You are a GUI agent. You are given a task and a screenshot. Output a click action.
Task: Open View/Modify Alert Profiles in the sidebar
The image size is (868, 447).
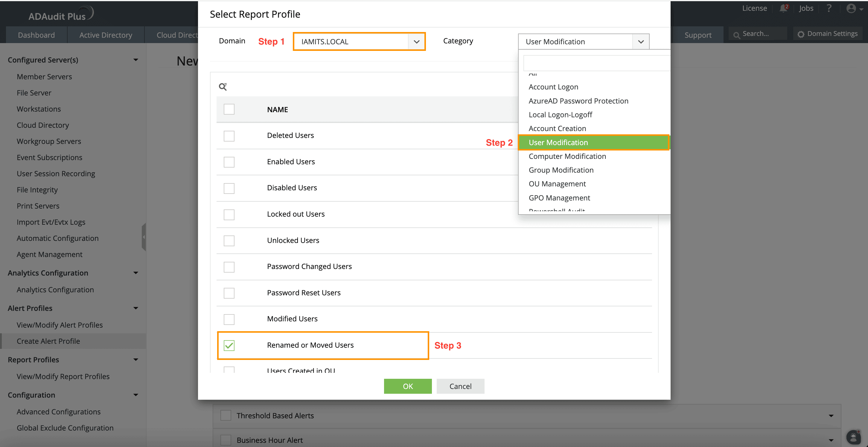coord(60,325)
